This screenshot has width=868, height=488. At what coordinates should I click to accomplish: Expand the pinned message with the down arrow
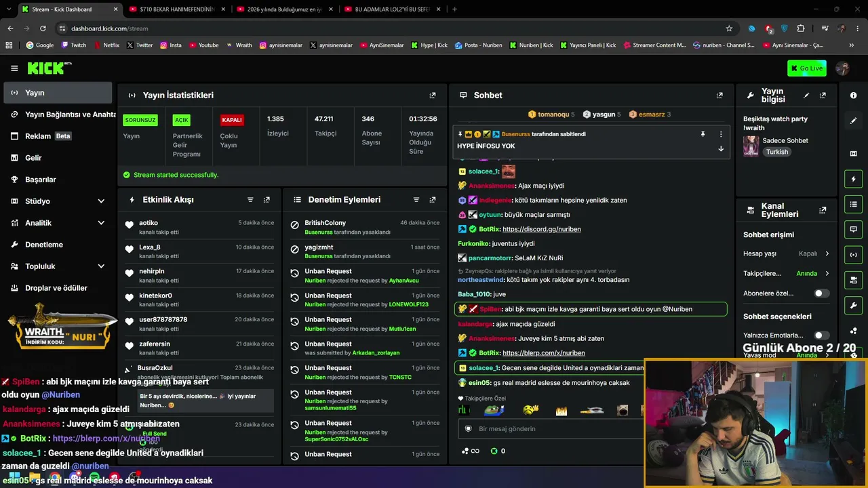721,148
